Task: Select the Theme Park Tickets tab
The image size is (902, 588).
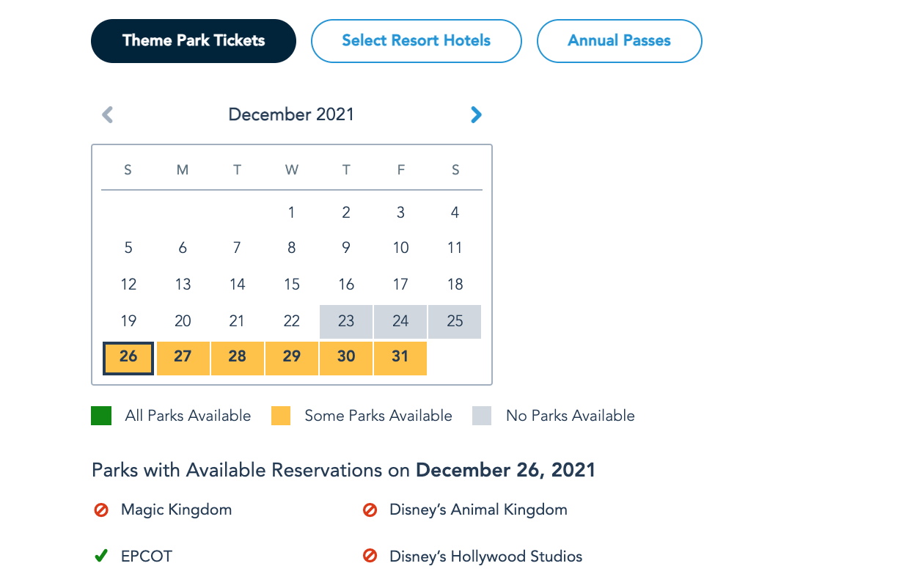Action: (x=194, y=41)
